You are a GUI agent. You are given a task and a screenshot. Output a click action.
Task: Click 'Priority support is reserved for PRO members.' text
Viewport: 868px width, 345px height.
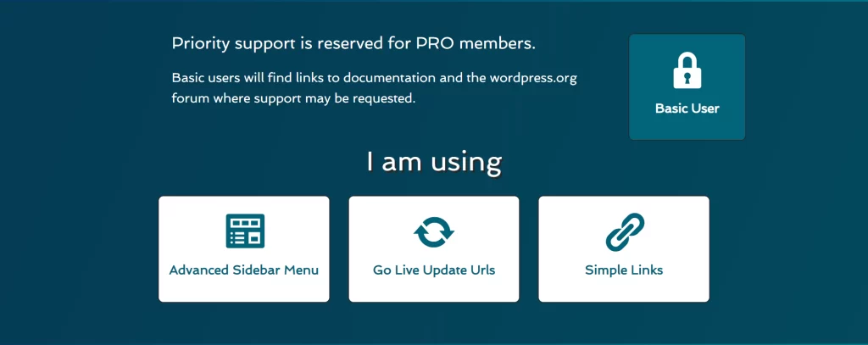pos(353,44)
